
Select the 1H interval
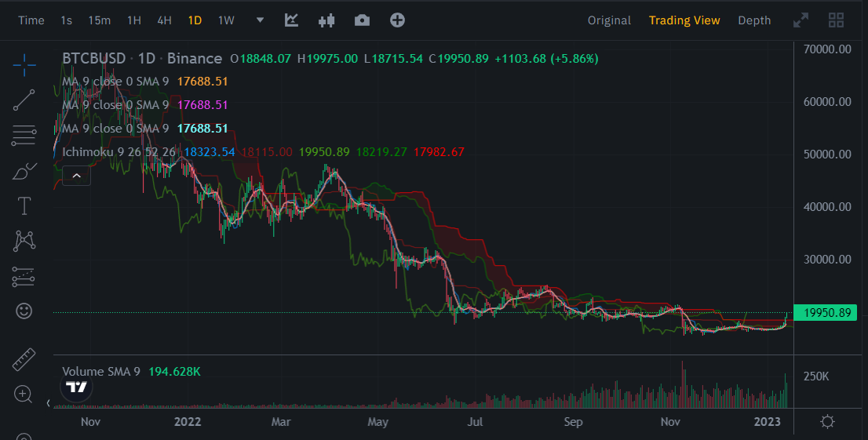(134, 20)
